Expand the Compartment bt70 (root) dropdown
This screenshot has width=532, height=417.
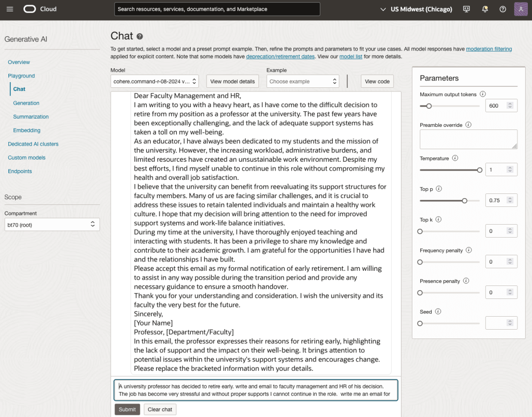click(x=51, y=224)
